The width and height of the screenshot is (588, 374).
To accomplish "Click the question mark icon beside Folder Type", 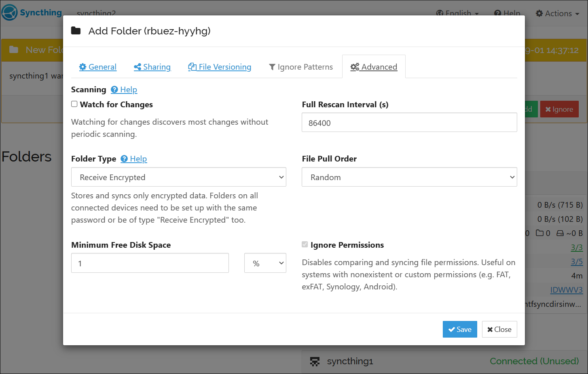I will click(x=124, y=159).
